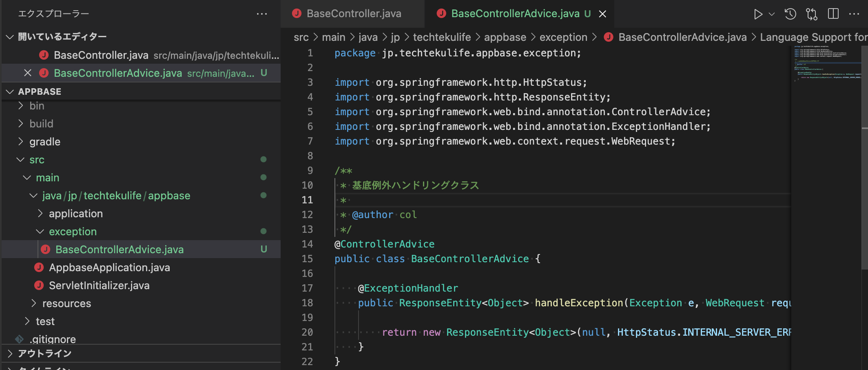This screenshot has width=868, height=370.
Task: Expand the gradle folder
Action: coord(141,142)
